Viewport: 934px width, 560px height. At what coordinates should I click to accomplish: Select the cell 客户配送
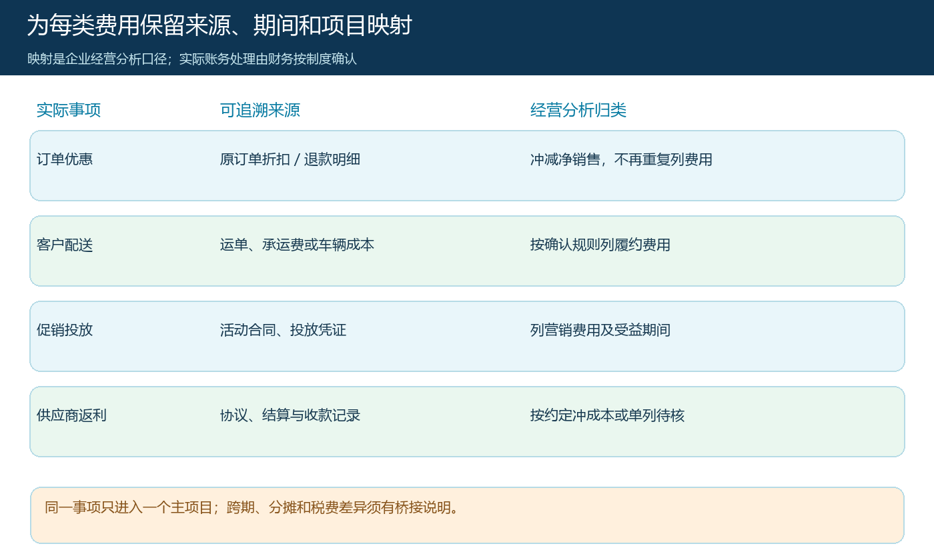(65, 245)
